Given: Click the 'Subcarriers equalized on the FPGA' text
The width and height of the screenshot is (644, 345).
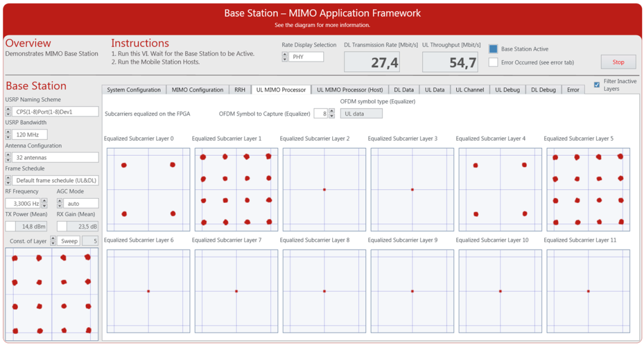Looking at the screenshot, I should (x=147, y=114).
